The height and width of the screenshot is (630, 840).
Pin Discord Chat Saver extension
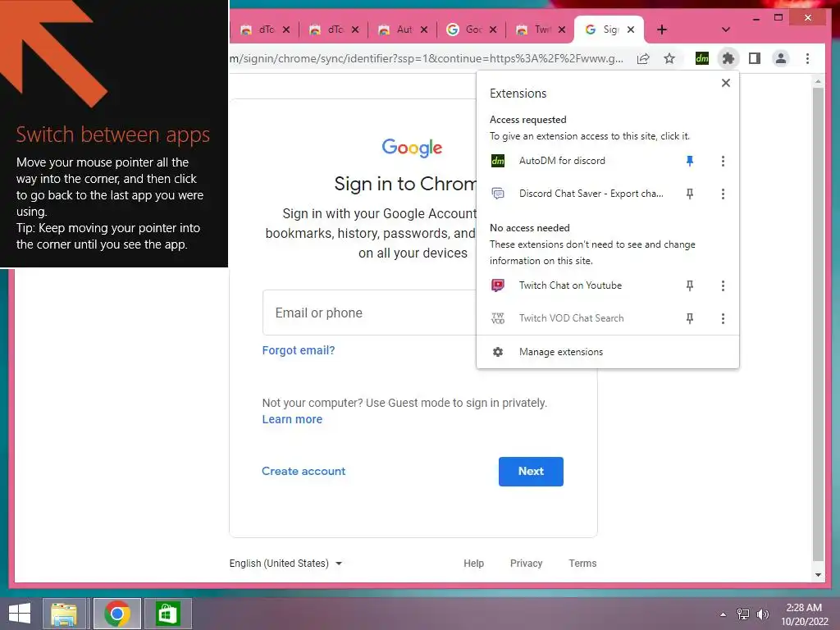689,194
